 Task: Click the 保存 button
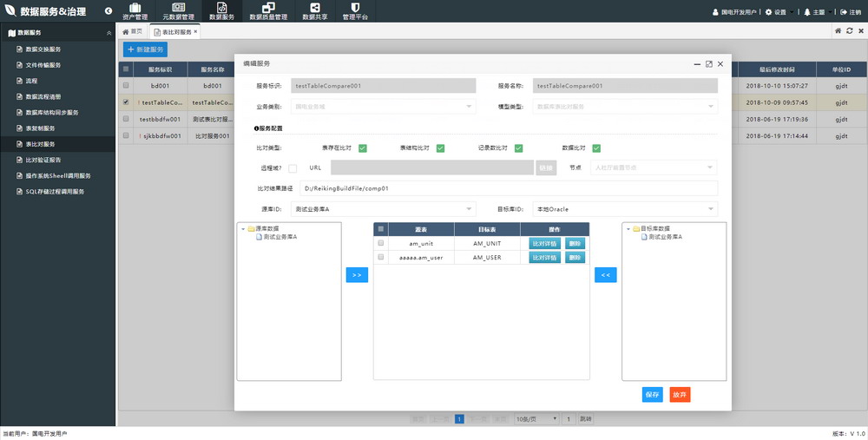pyautogui.click(x=653, y=395)
